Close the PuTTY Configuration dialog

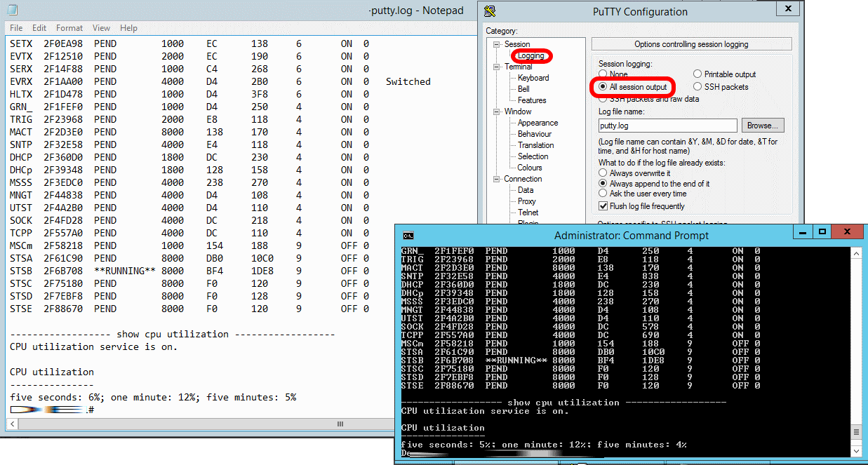coord(789,9)
